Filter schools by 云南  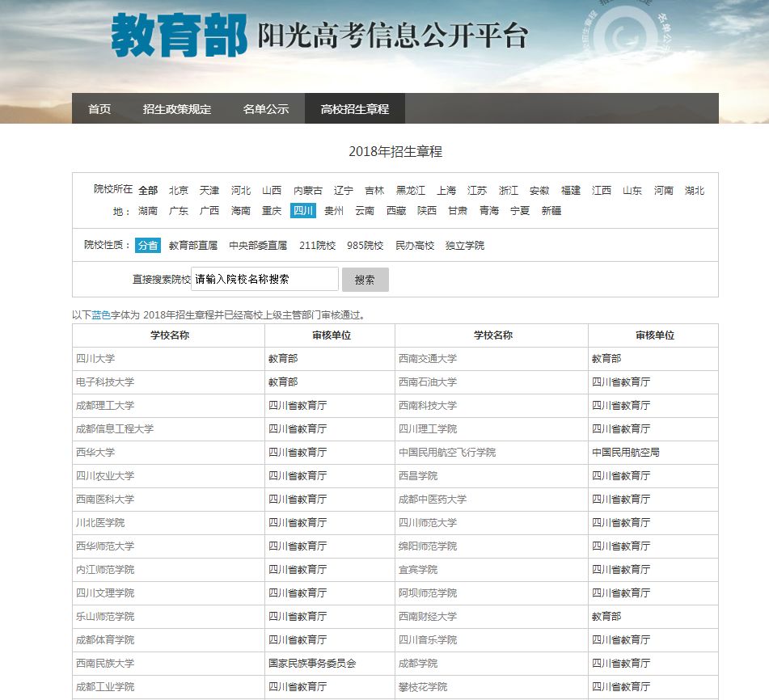coord(365,211)
